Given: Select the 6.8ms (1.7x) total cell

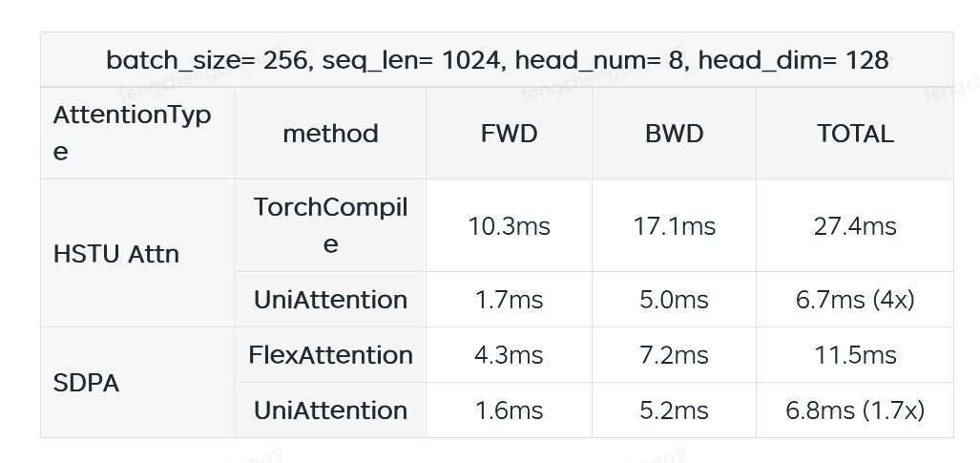Looking at the screenshot, I should point(855,410).
